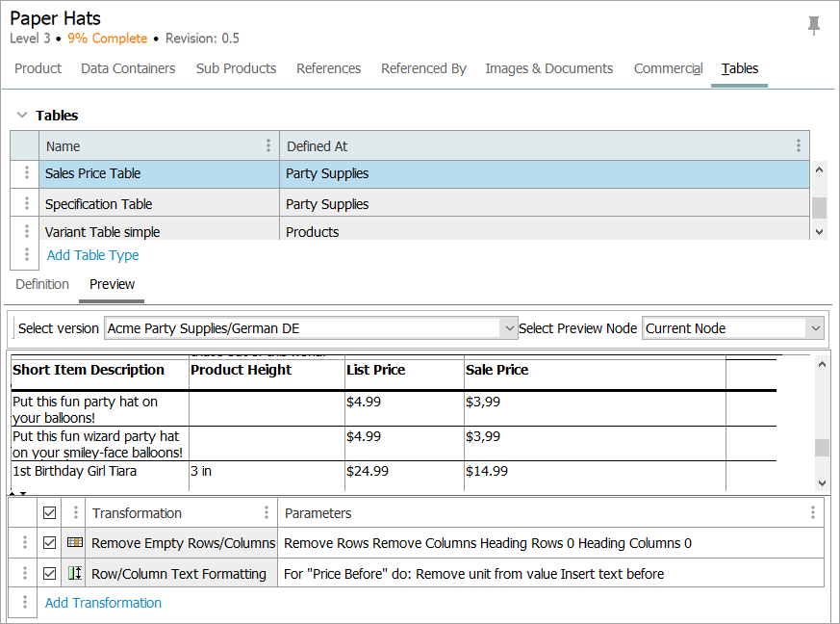Click the Remove Empty Rows/Columns table icon
The height and width of the screenshot is (624, 840).
click(75, 543)
